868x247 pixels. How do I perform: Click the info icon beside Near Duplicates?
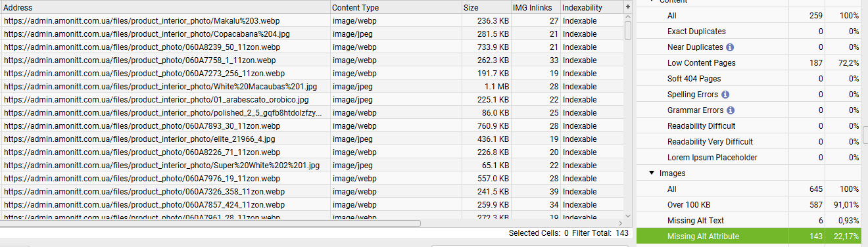[x=730, y=47]
